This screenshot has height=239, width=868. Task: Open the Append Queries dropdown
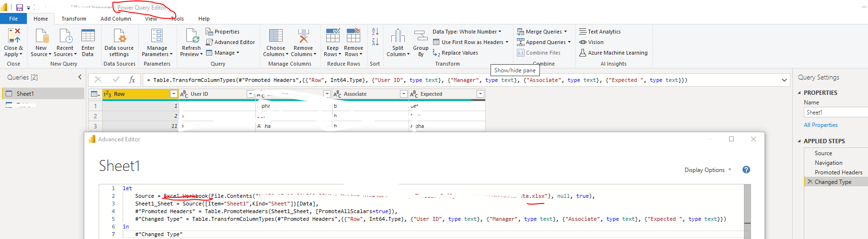544,42
